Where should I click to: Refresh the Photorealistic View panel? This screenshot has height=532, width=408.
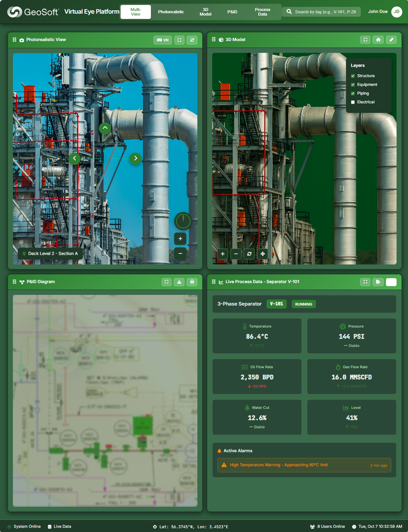click(192, 40)
